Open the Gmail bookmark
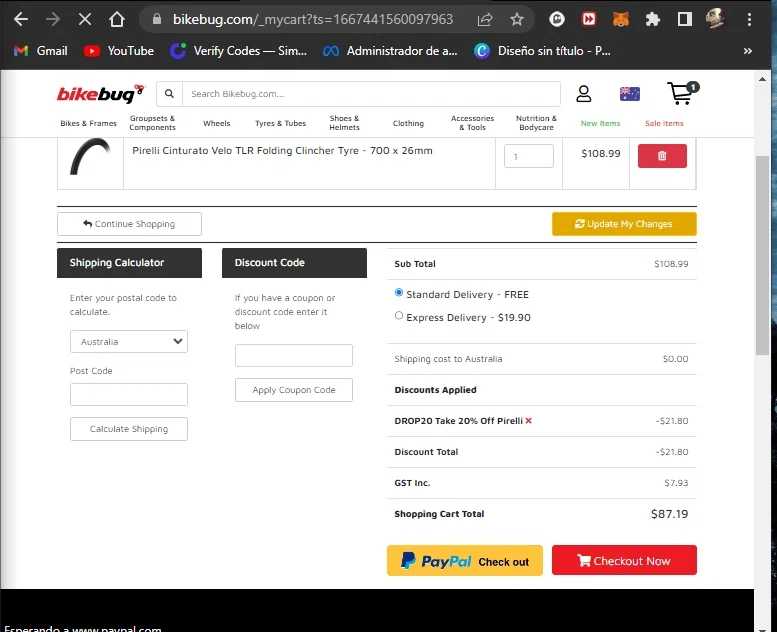This screenshot has height=632, width=777. (41, 51)
